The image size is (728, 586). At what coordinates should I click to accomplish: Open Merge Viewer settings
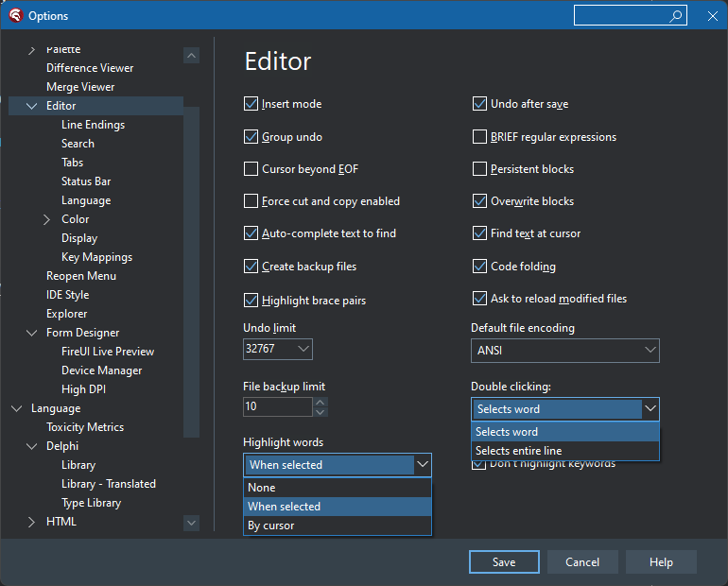[80, 87]
